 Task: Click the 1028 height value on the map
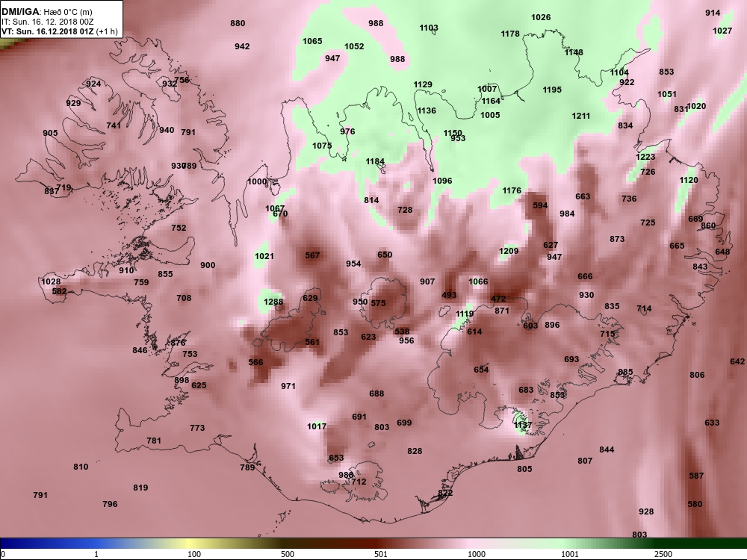click(x=51, y=281)
